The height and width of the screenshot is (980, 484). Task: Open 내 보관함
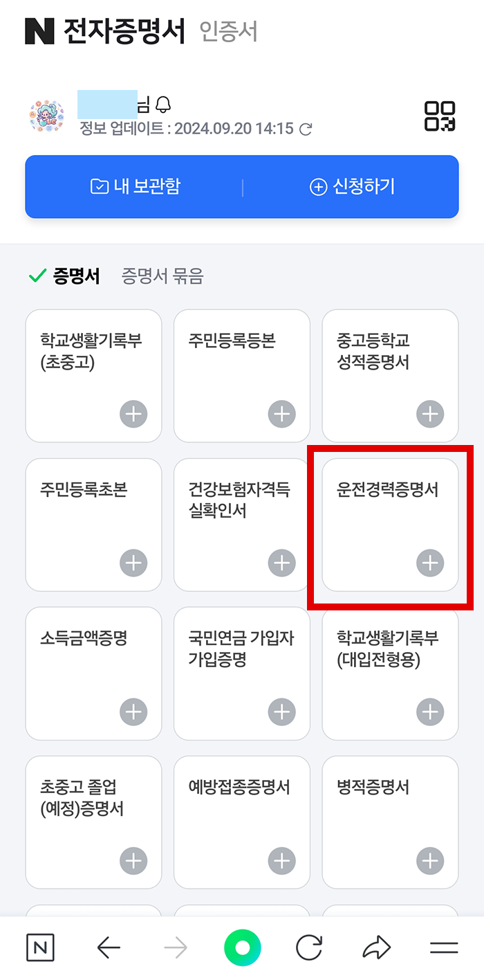[136, 187]
